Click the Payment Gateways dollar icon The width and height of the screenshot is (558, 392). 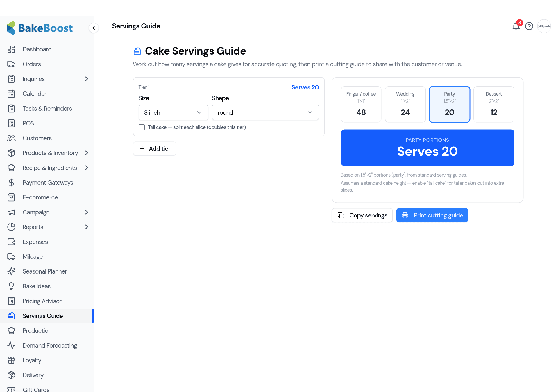[x=11, y=183]
